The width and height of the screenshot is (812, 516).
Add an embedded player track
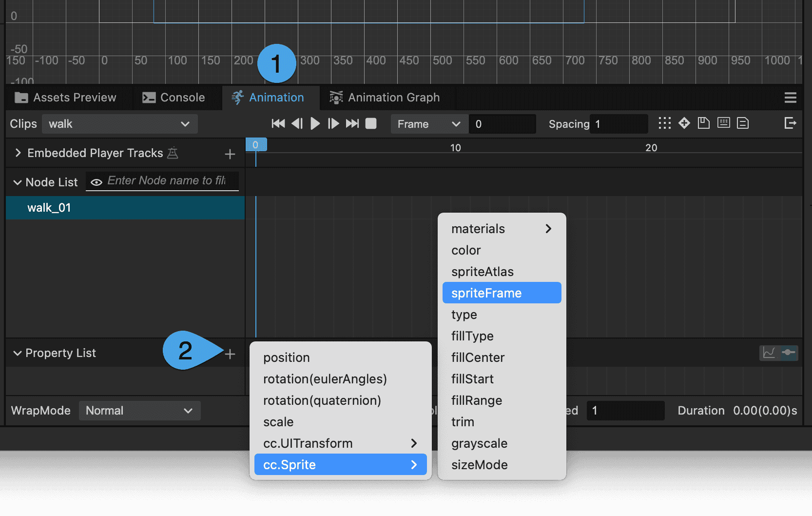click(x=230, y=154)
